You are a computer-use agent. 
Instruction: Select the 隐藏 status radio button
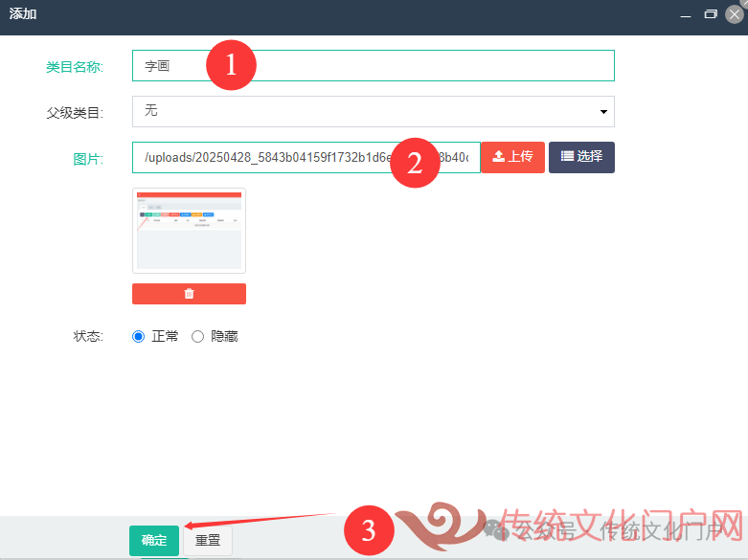click(x=197, y=337)
